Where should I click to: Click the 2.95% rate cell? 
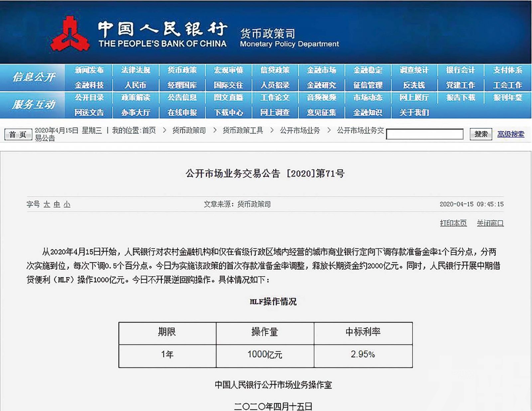point(363,356)
